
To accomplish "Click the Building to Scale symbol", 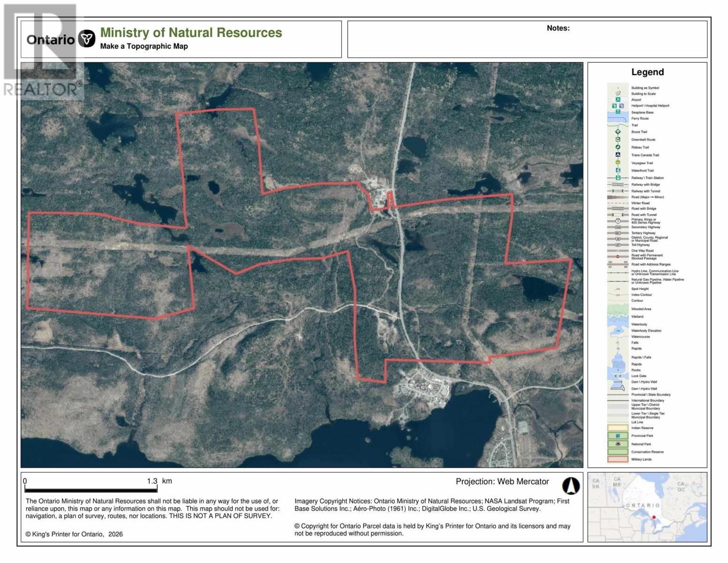I will [x=618, y=93].
